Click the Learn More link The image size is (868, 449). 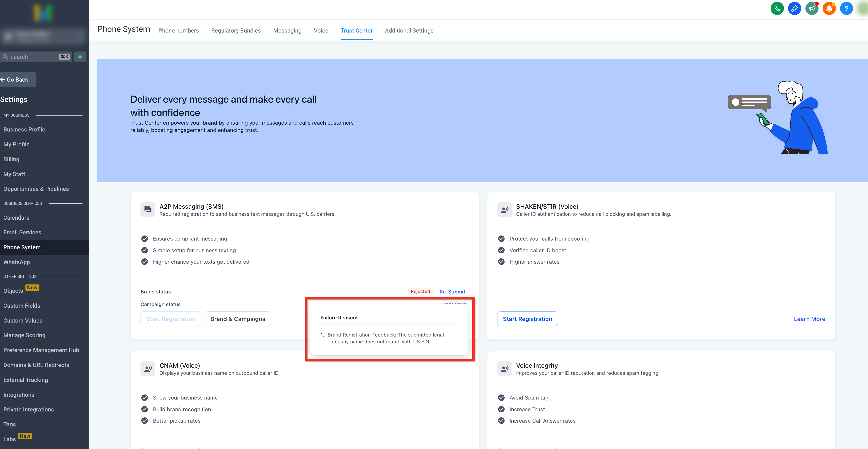(809, 319)
